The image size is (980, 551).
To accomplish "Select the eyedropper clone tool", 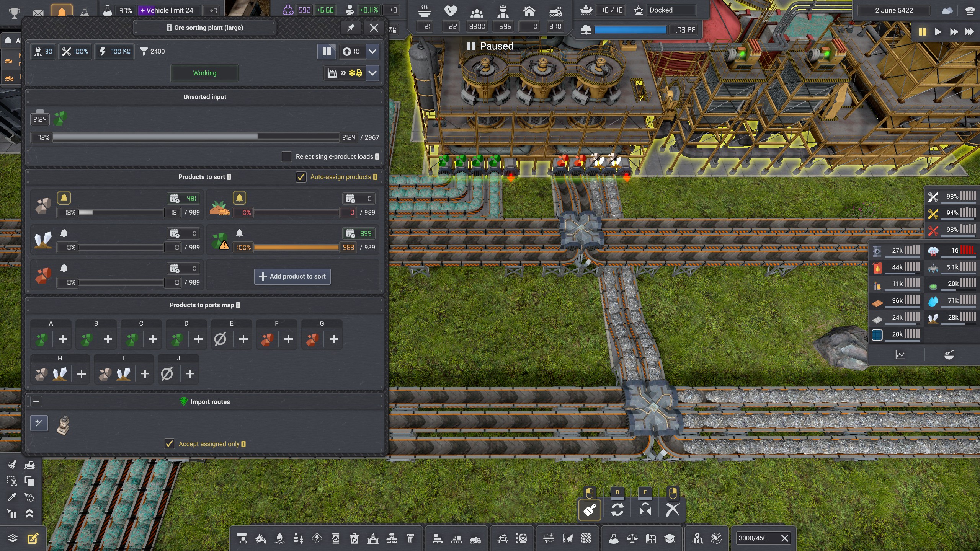I will point(12,497).
